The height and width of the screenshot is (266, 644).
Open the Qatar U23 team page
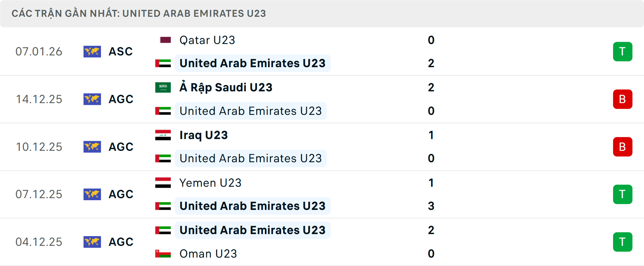206,40
